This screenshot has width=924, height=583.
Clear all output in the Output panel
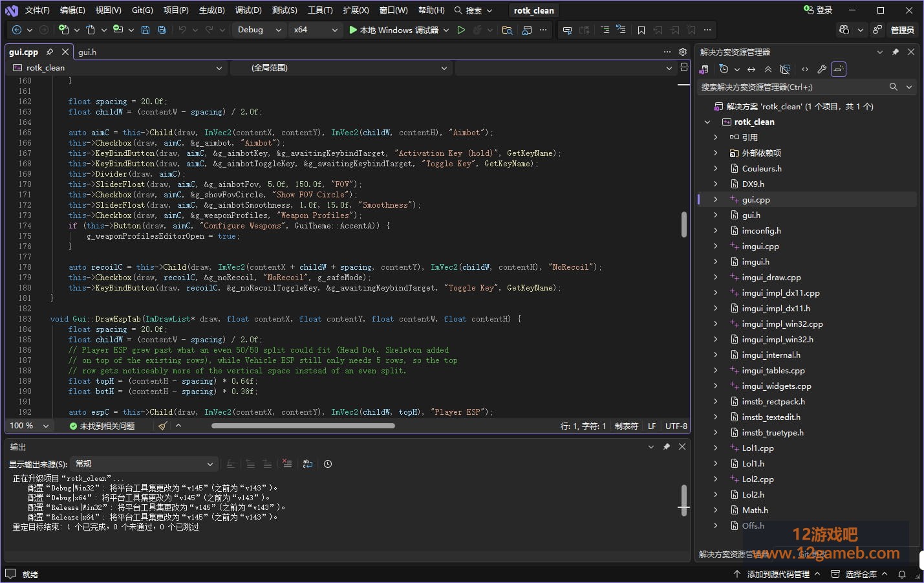(x=287, y=464)
